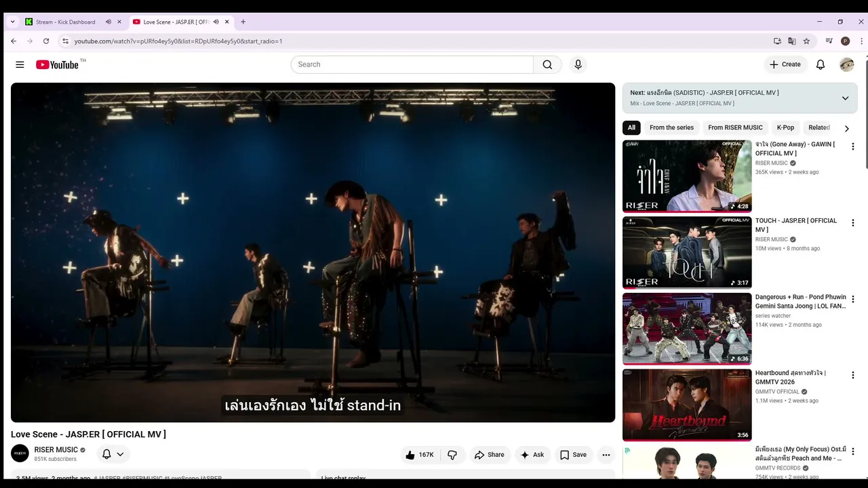Bookmark this page with the star
The height and width of the screenshot is (488, 868).
(806, 41)
